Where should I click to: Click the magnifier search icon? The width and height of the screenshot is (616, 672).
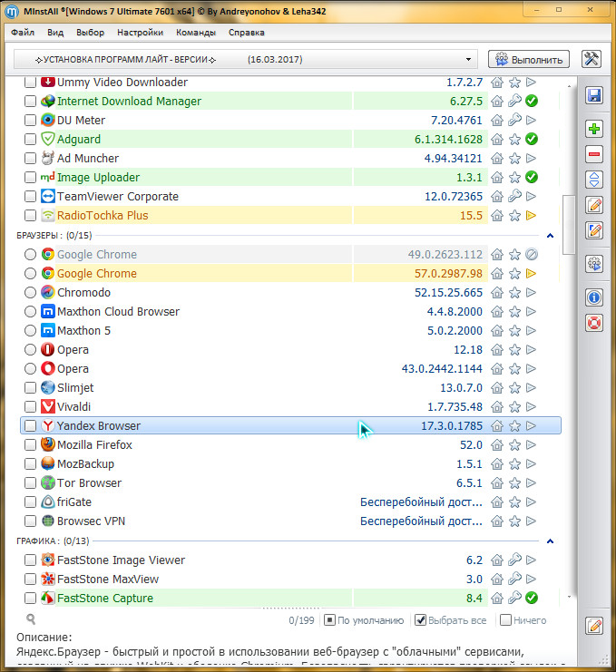tap(31, 619)
